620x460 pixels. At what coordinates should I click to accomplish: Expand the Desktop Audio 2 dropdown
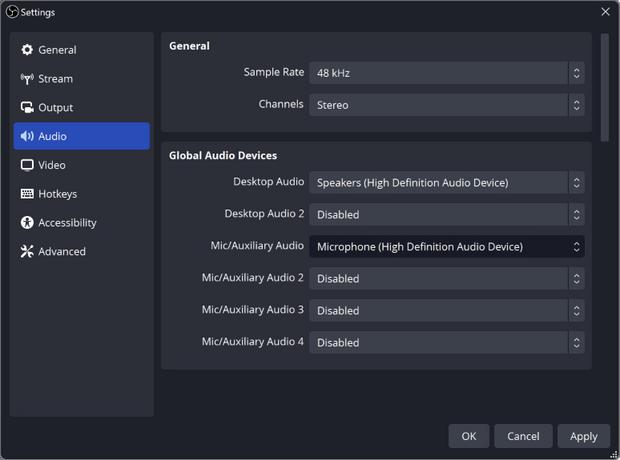coord(447,214)
